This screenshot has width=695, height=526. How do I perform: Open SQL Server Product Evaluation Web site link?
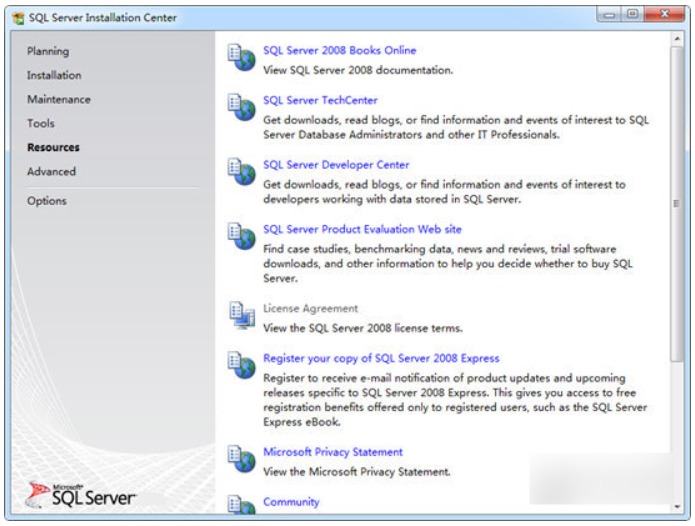pyautogui.click(x=362, y=229)
